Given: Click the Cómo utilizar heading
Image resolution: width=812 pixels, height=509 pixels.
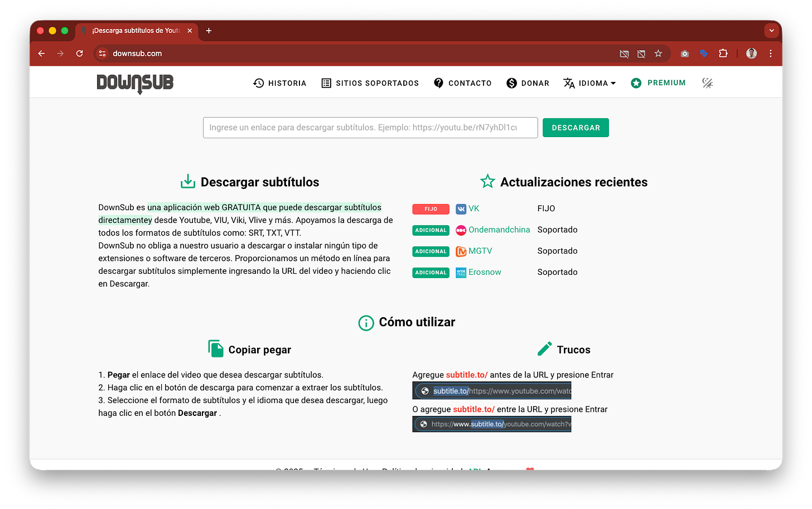Looking at the screenshot, I should pyautogui.click(x=417, y=322).
